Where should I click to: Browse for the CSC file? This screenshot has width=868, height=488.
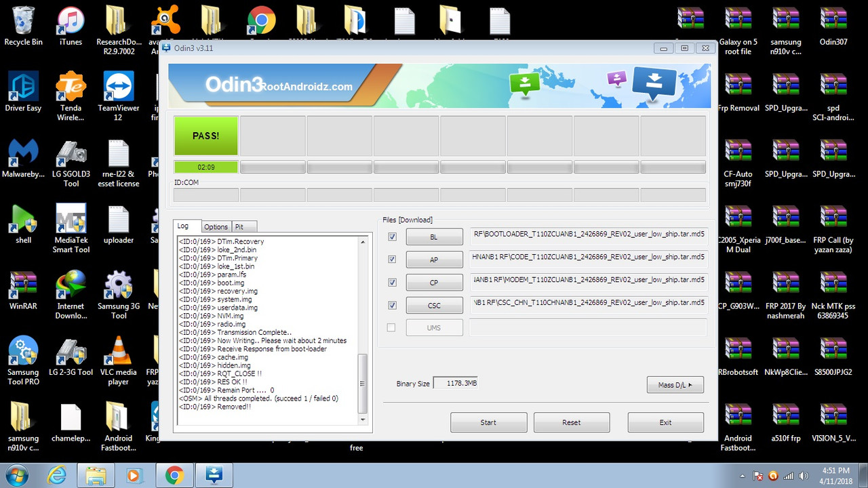tap(434, 305)
